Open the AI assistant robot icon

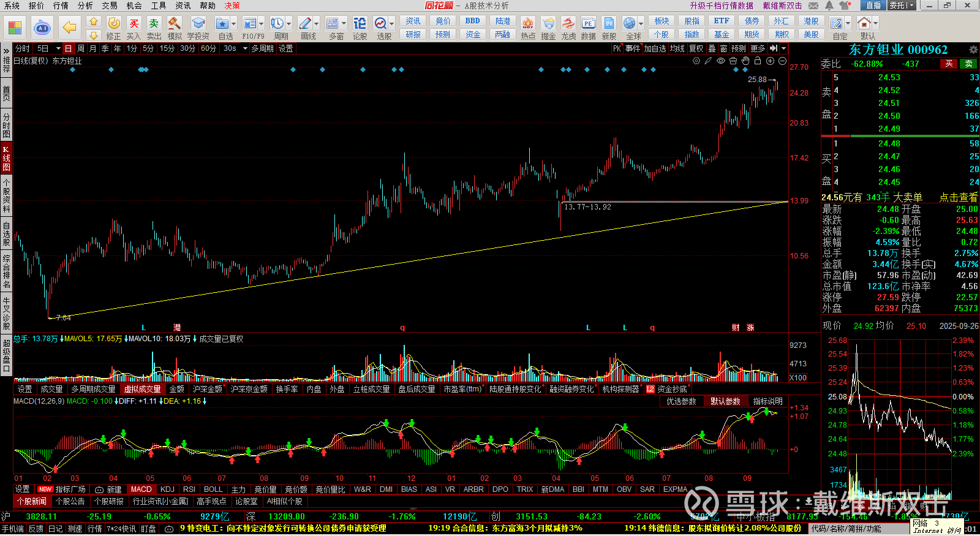click(42, 28)
